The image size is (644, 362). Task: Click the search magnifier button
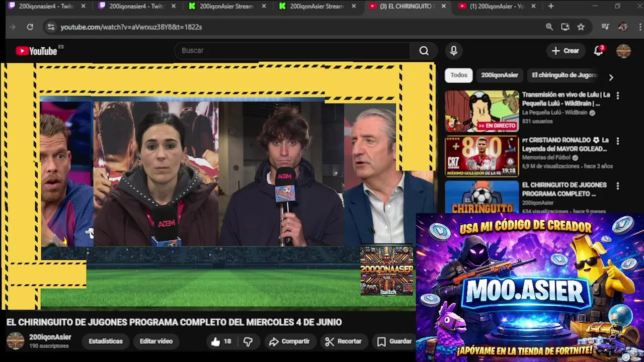pos(424,51)
